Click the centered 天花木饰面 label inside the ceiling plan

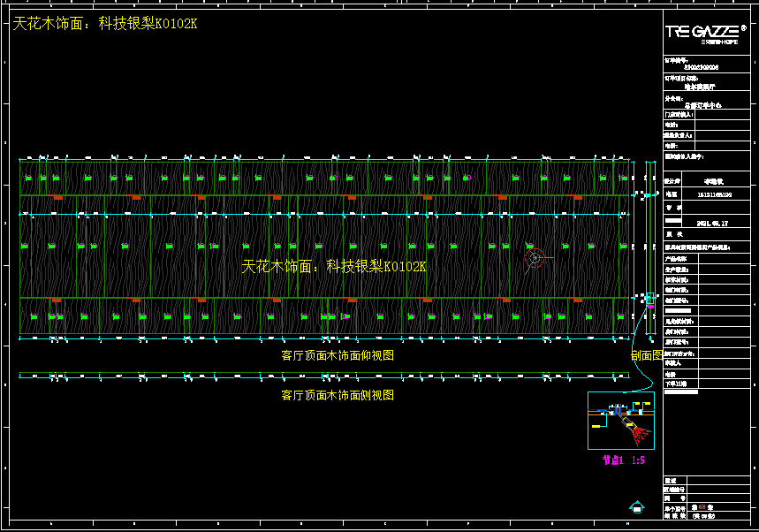click(x=333, y=266)
